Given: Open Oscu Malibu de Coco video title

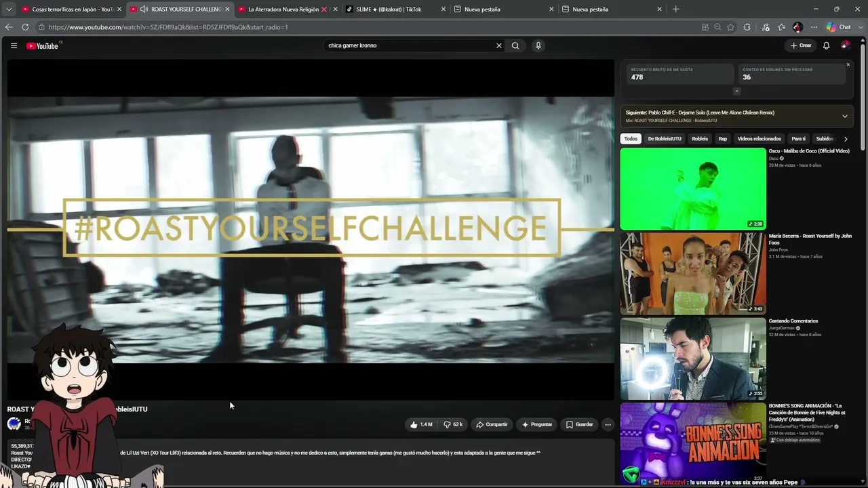Looking at the screenshot, I should pyautogui.click(x=809, y=151).
